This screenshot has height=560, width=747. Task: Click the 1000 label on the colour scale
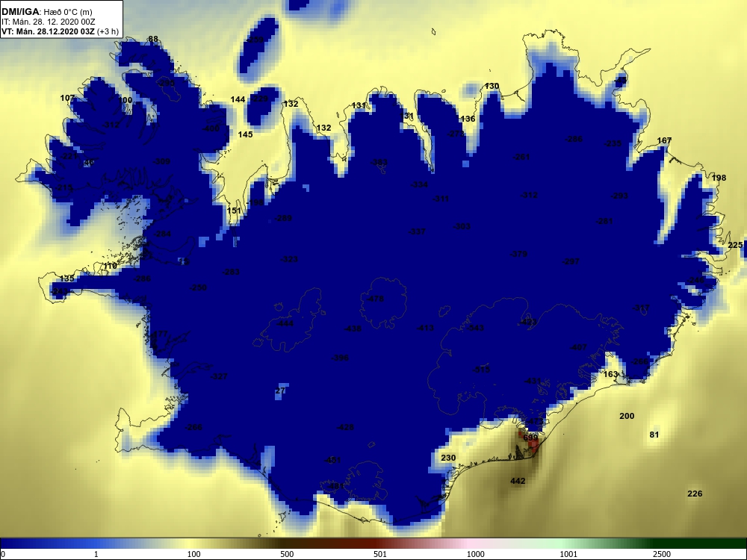[475, 554]
